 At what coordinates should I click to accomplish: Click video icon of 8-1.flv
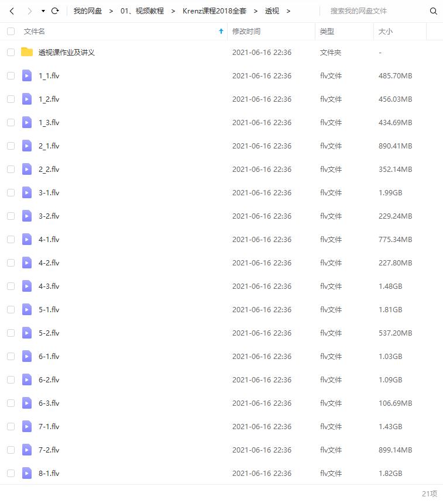tap(27, 473)
